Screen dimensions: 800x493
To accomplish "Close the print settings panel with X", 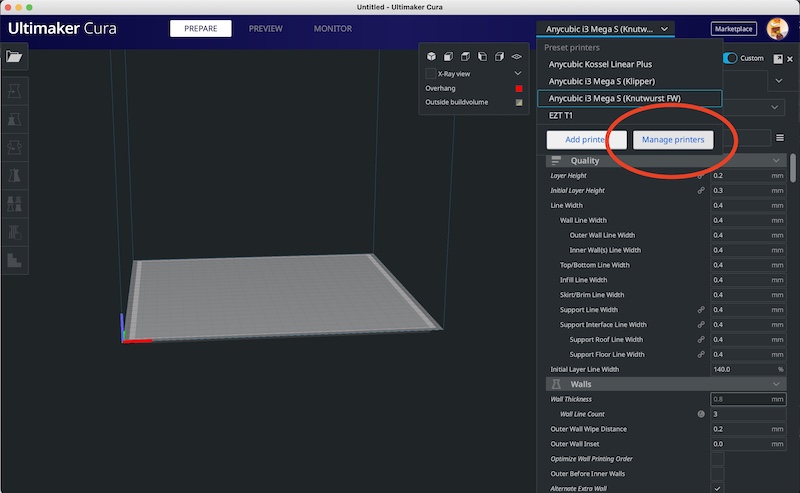I will (x=790, y=59).
